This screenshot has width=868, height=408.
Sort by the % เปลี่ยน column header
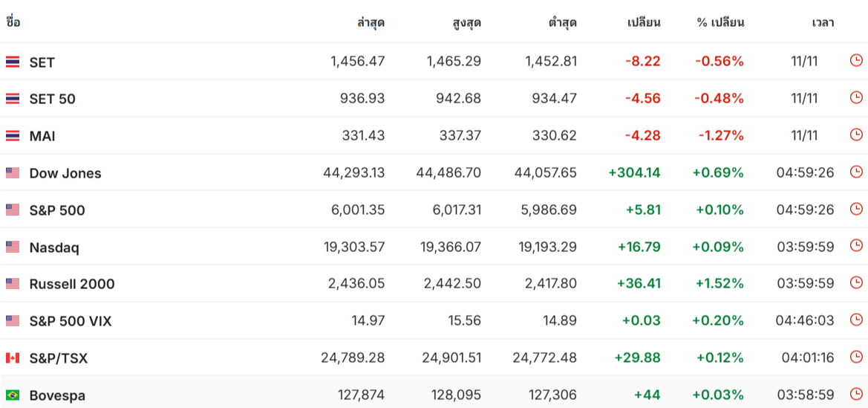coord(720,23)
